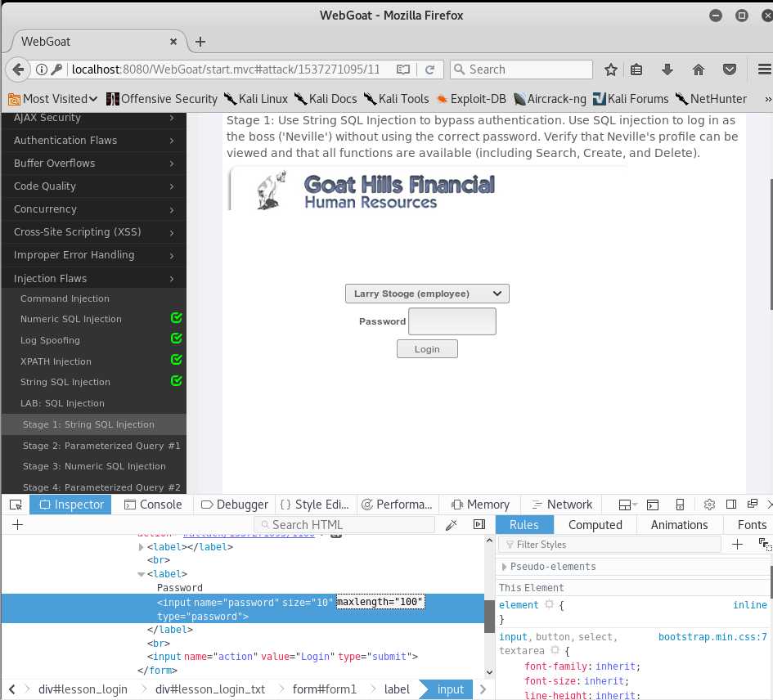Create new node plus icon in Inspector
Screen dimensions: 773x700
(x=17, y=524)
